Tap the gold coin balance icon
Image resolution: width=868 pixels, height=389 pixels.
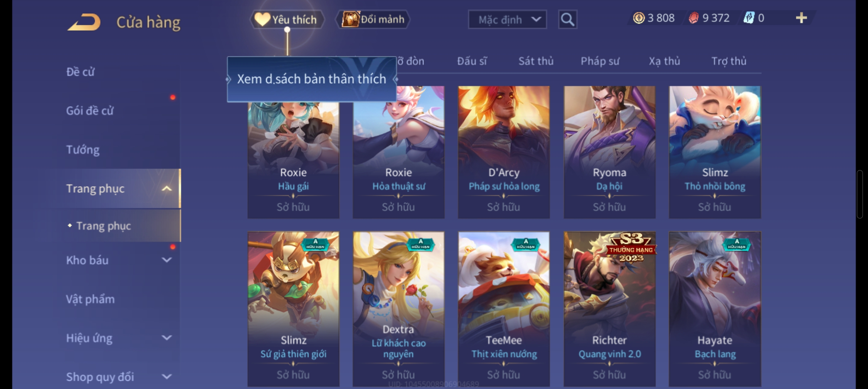point(639,18)
